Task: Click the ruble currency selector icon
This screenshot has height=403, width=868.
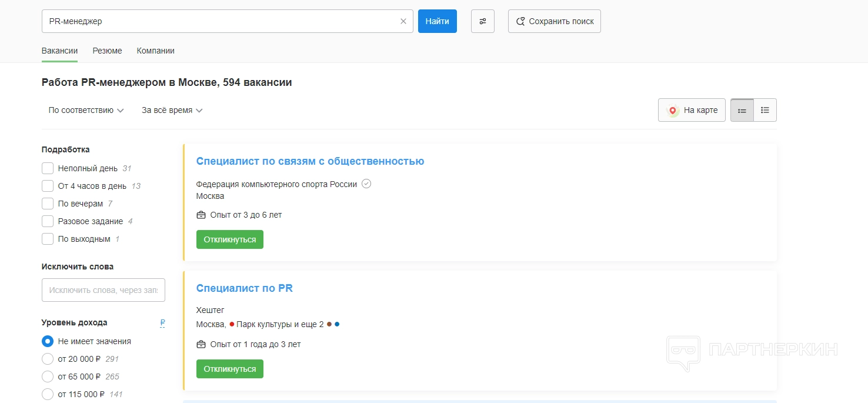Action: (x=162, y=323)
